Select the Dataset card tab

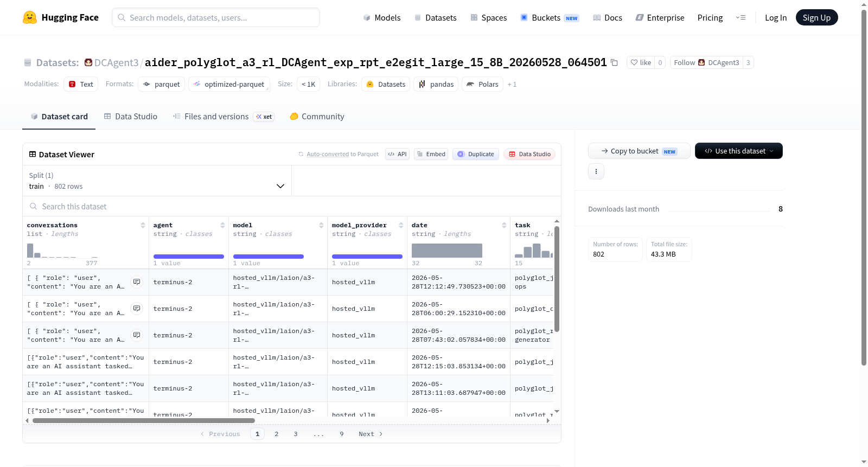click(59, 116)
